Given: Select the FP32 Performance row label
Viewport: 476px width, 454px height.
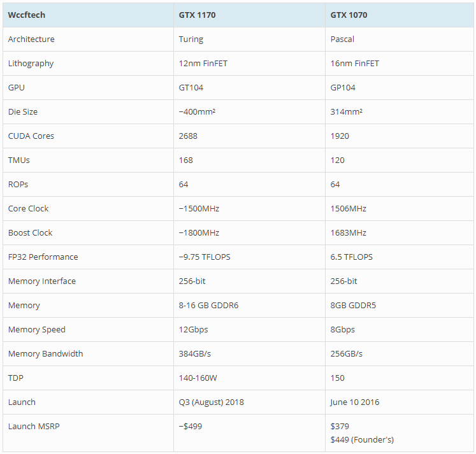Looking at the screenshot, I should [x=43, y=257].
